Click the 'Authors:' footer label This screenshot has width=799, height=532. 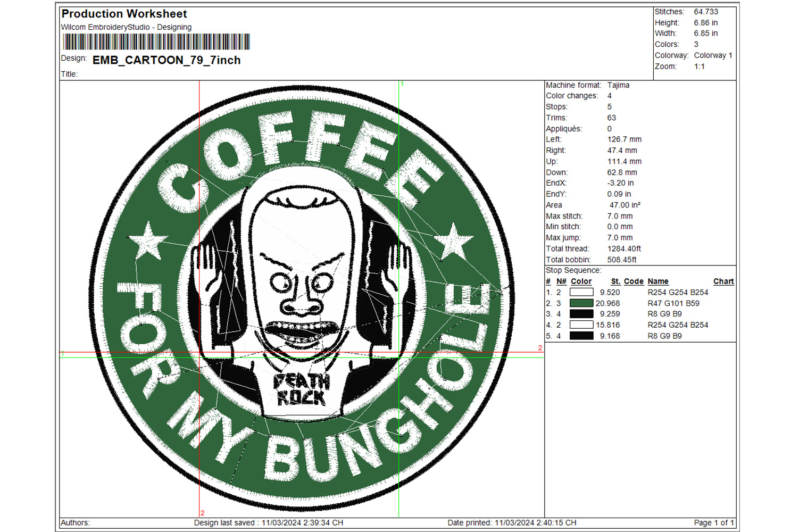(x=75, y=523)
